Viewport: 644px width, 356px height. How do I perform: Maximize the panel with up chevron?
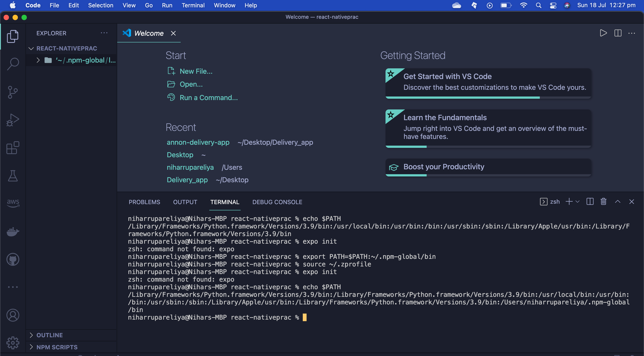[x=618, y=201]
